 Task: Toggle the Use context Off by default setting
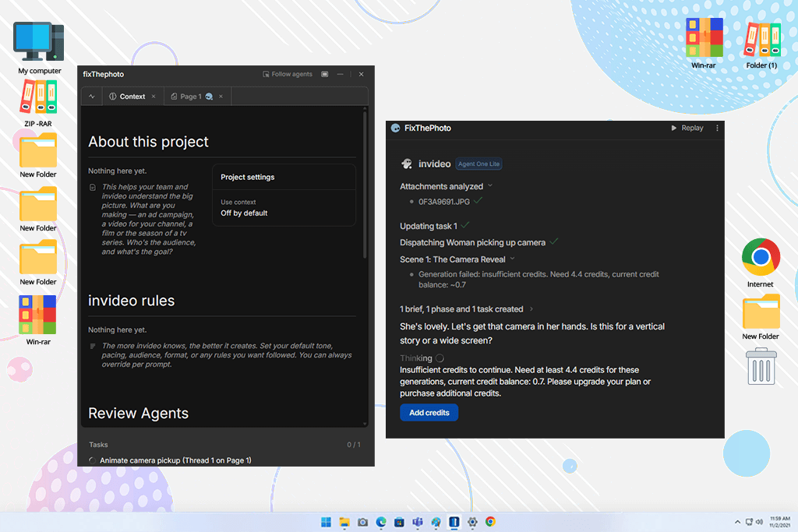[284, 208]
